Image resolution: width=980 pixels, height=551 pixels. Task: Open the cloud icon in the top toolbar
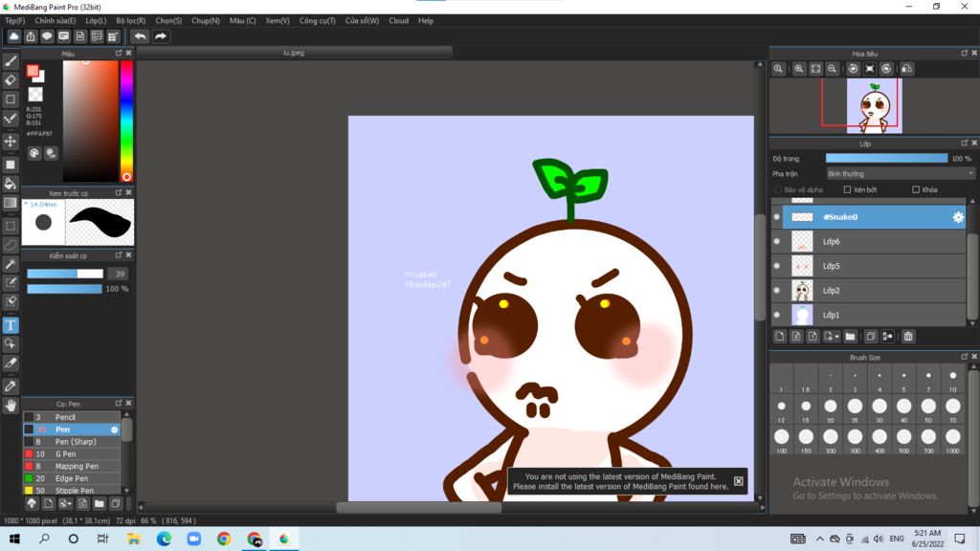13,36
